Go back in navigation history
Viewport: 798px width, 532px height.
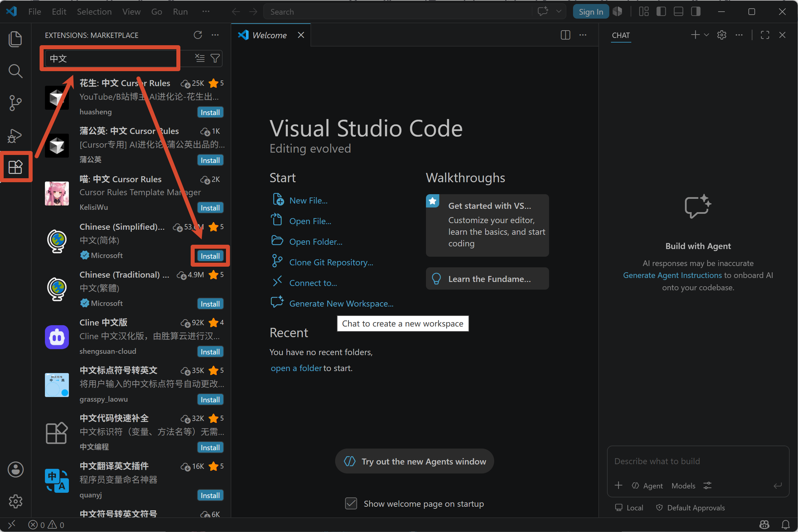236,12
